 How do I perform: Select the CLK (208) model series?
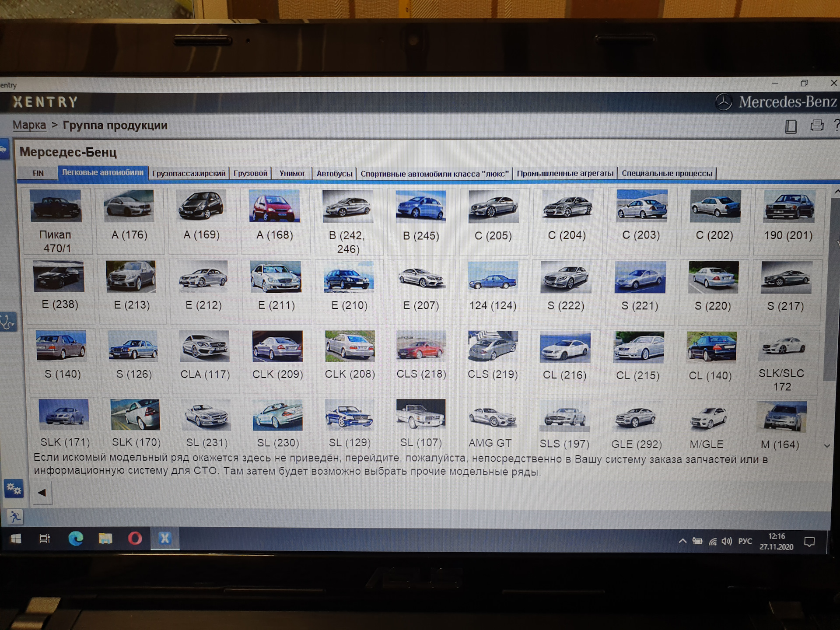(x=350, y=346)
